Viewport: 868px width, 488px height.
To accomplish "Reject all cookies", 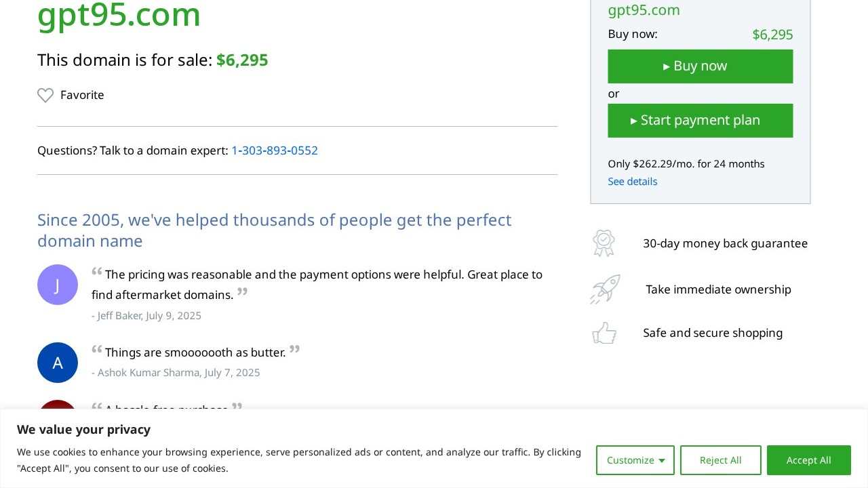I will [720, 460].
